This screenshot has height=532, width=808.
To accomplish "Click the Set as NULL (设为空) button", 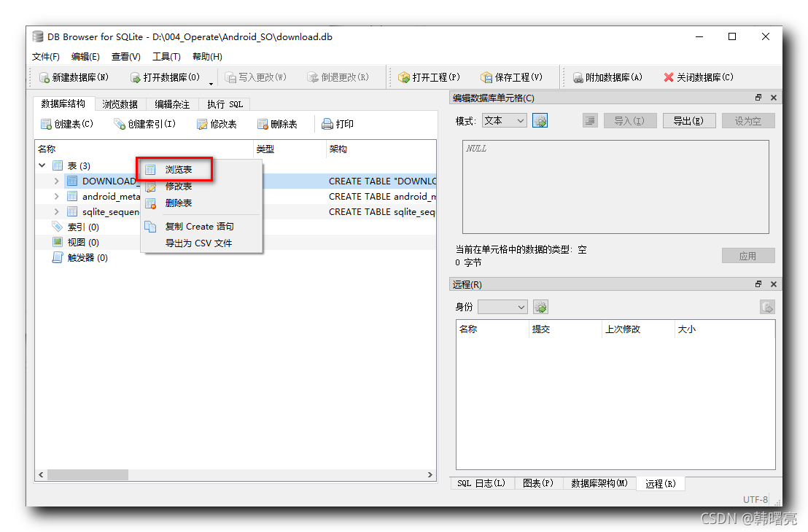I will tap(748, 120).
